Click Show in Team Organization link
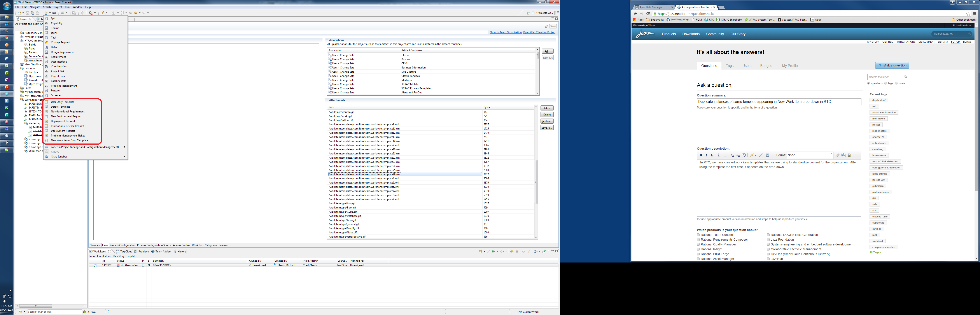 pos(505,32)
